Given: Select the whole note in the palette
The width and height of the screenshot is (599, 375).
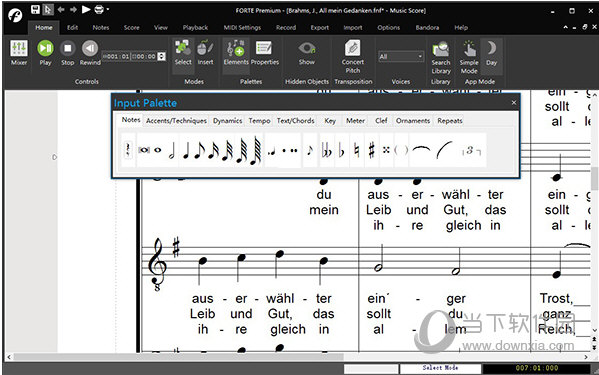Looking at the screenshot, I should pos(157,150).
